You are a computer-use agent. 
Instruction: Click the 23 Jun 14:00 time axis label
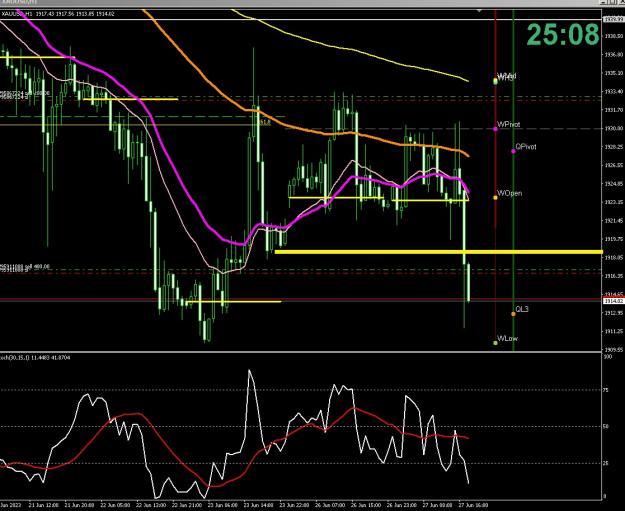[x=258, y=505]
